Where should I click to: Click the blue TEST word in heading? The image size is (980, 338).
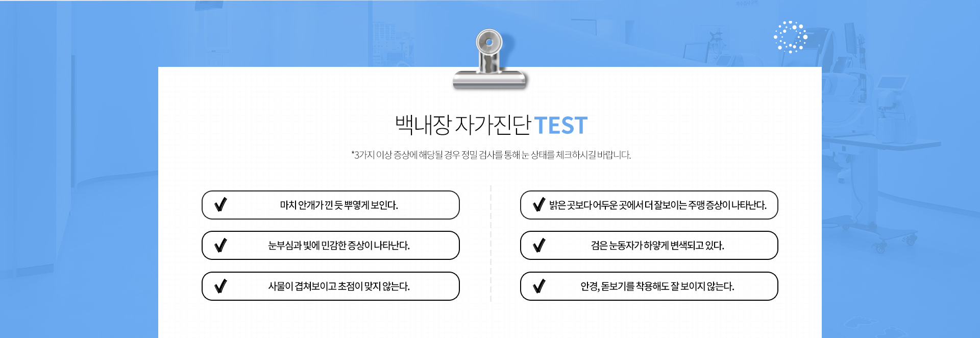click(561, 126)
